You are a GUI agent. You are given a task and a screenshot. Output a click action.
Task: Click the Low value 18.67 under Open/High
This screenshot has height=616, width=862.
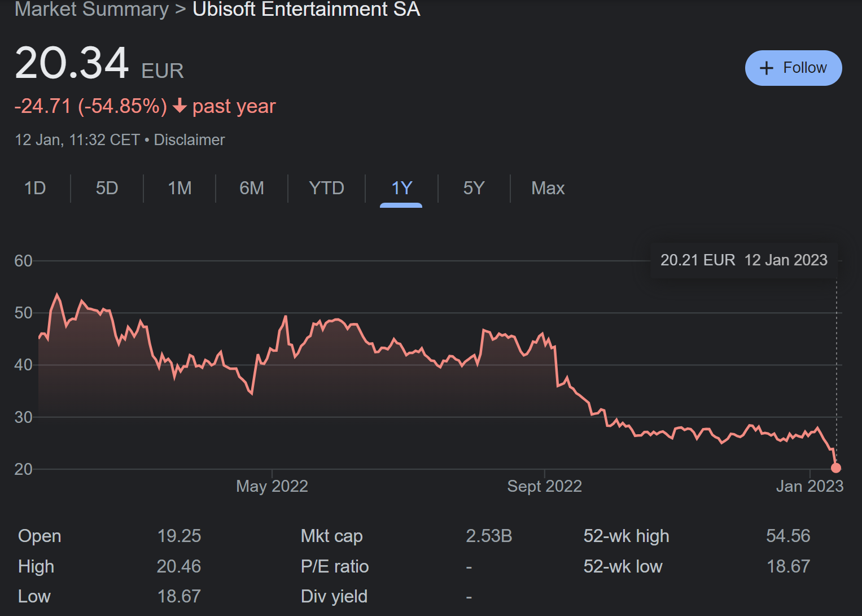(x=179, y=596)
